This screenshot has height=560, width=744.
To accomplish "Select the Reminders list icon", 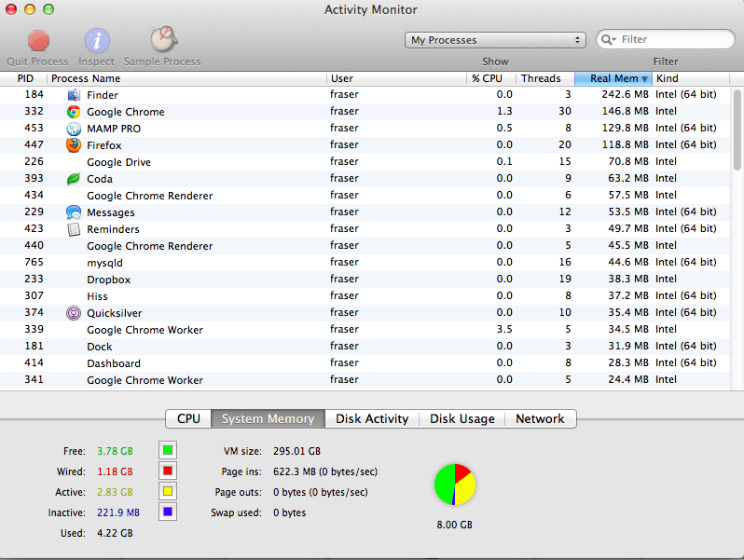I will point(74,229).
